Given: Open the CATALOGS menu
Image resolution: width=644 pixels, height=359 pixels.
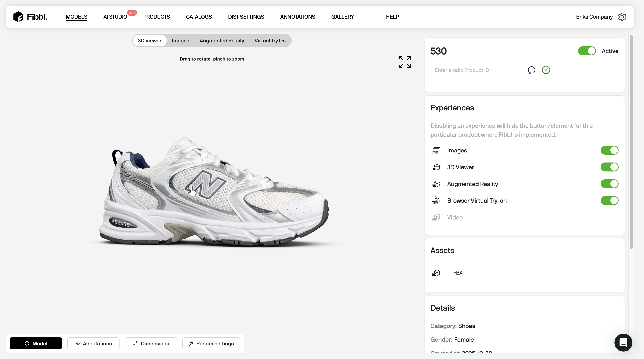Looking at the screenshot, I should coord(199,17).
